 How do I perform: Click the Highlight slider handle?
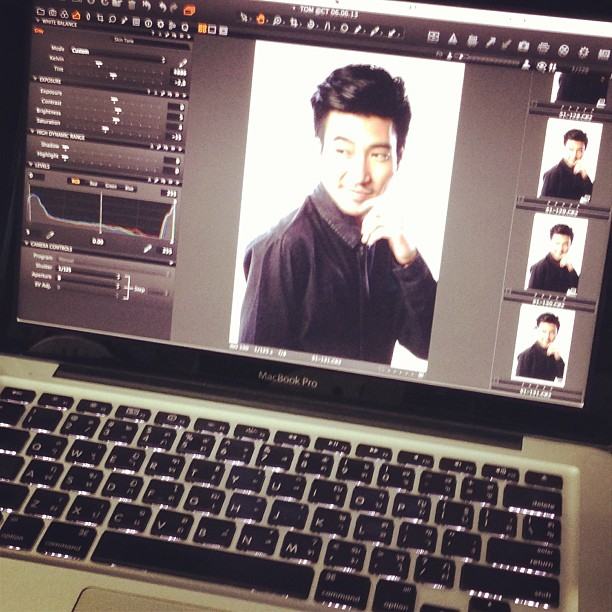point(64,158)
